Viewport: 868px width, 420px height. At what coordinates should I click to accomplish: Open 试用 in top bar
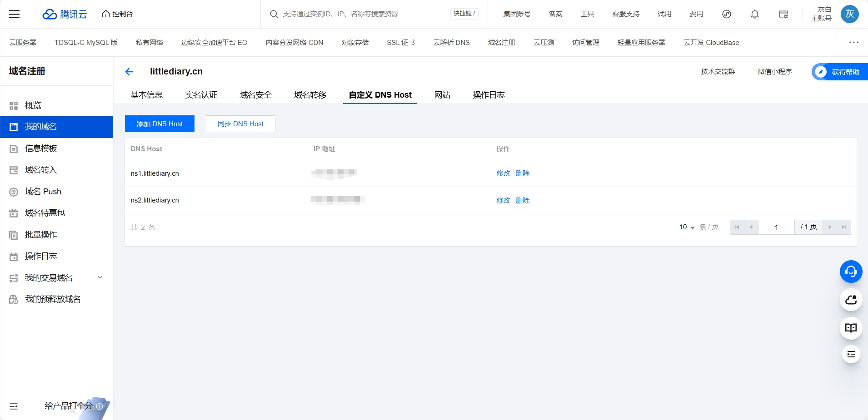coord(664,14)
